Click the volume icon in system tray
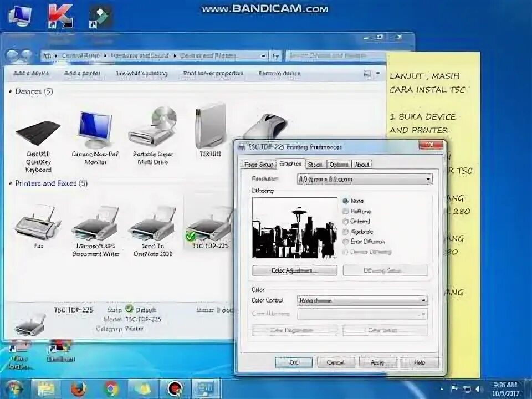 pos(478,389)
